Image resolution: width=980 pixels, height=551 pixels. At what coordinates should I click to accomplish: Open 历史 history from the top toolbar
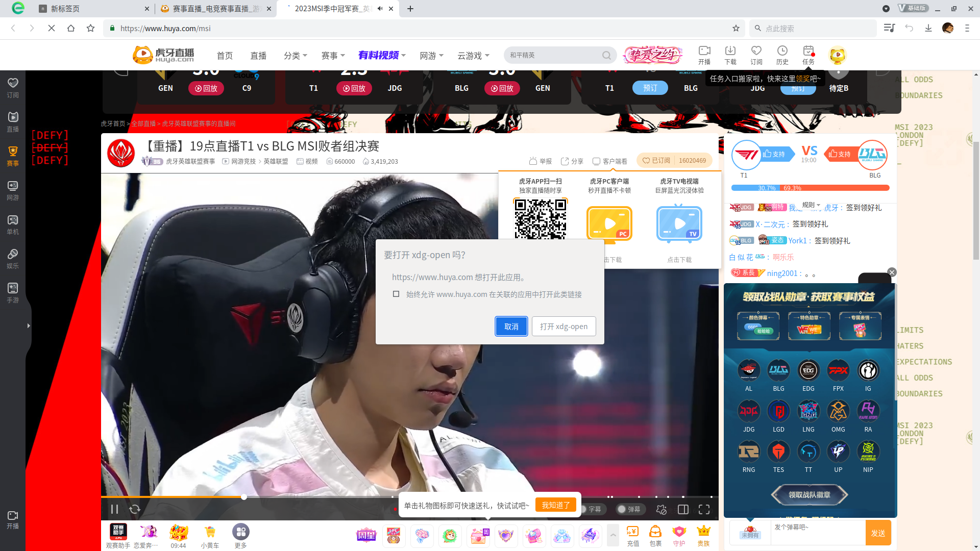[x=782, y=55]
